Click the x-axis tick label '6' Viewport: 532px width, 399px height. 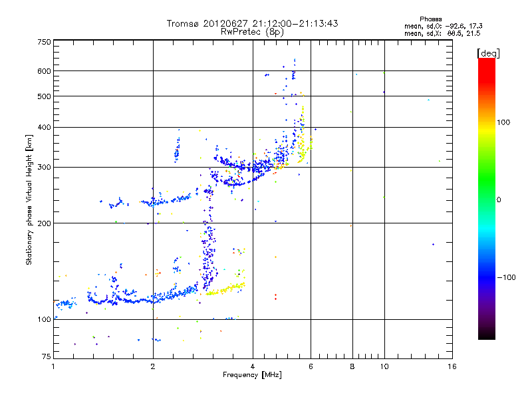(x=311, y=366)
